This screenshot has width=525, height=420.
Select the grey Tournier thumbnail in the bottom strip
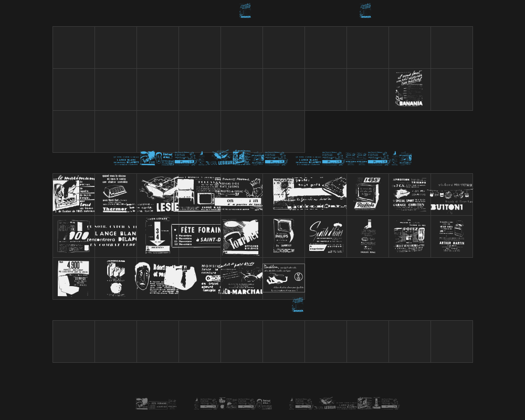142,404
